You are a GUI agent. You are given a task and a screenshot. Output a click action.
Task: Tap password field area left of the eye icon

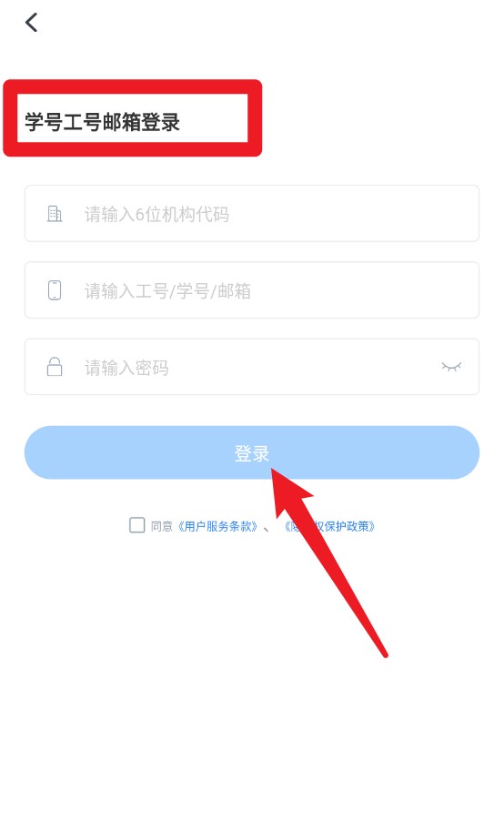point(302,367)
